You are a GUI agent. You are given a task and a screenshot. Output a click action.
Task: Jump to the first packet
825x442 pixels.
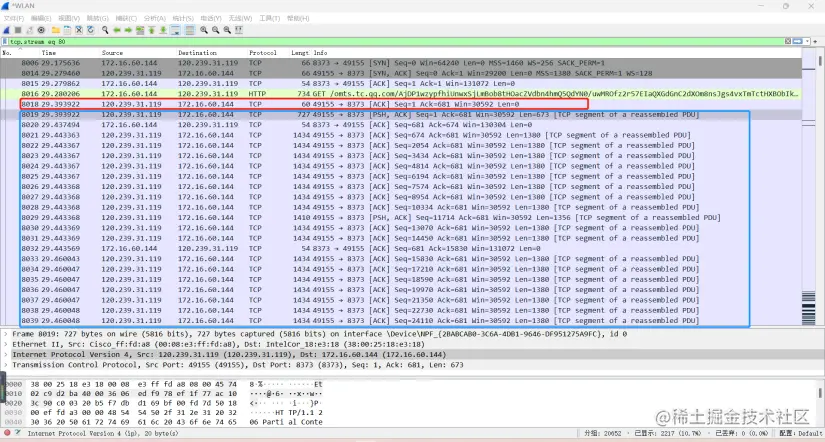(x=152, y=30)
